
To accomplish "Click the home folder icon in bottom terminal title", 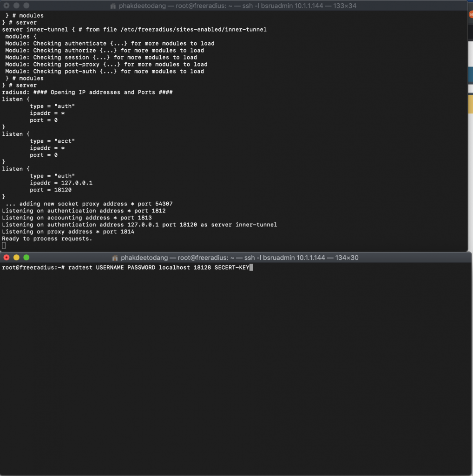I will pos(115,258).
